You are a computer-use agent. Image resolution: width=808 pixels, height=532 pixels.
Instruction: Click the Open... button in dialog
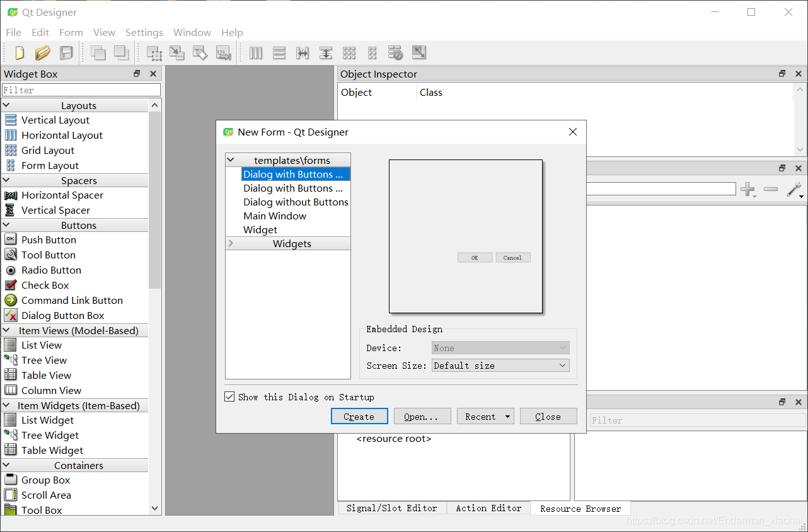pos(422,417)
